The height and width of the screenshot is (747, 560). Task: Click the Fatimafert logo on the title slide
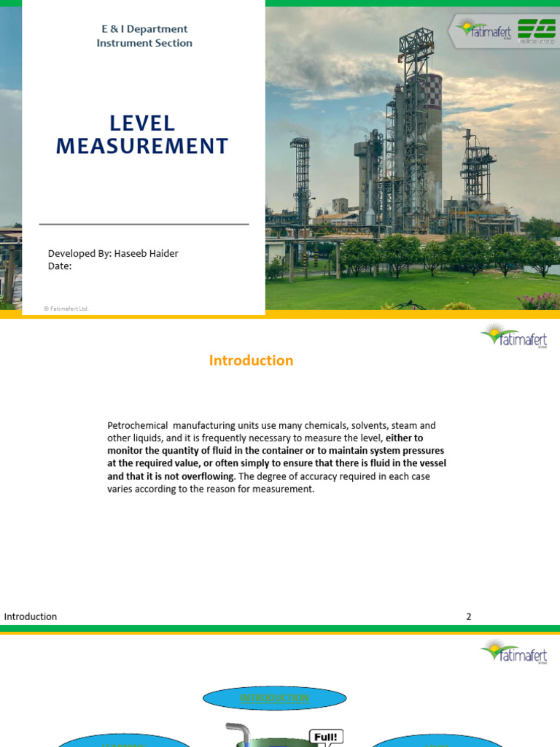pos(483,29)
